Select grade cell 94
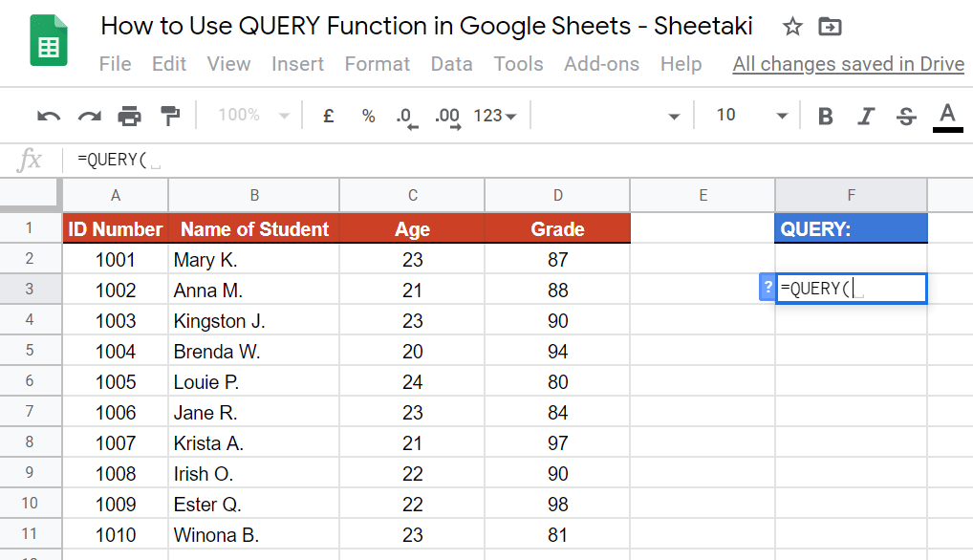This screenshot has height=560, width=973. 557,351
